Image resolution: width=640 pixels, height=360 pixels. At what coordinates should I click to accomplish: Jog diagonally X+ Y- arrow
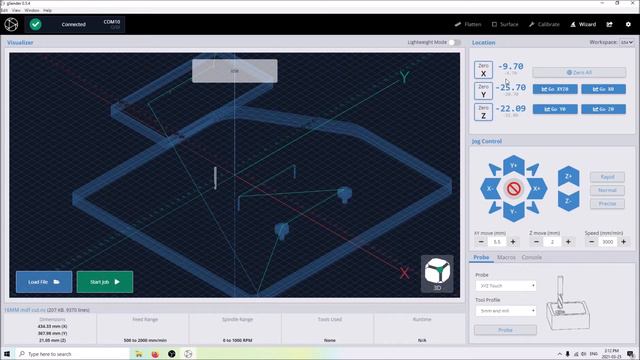pos(533,208)
